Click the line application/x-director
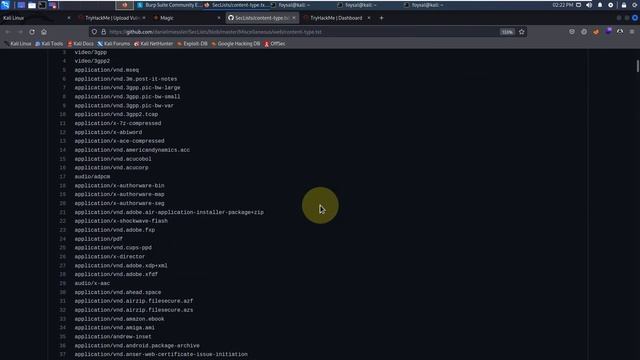This screenshot has width=640, height=360. point(109,257)
